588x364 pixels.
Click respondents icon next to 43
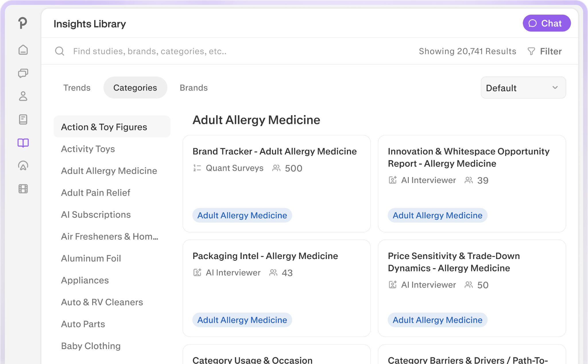coord(273,272)
